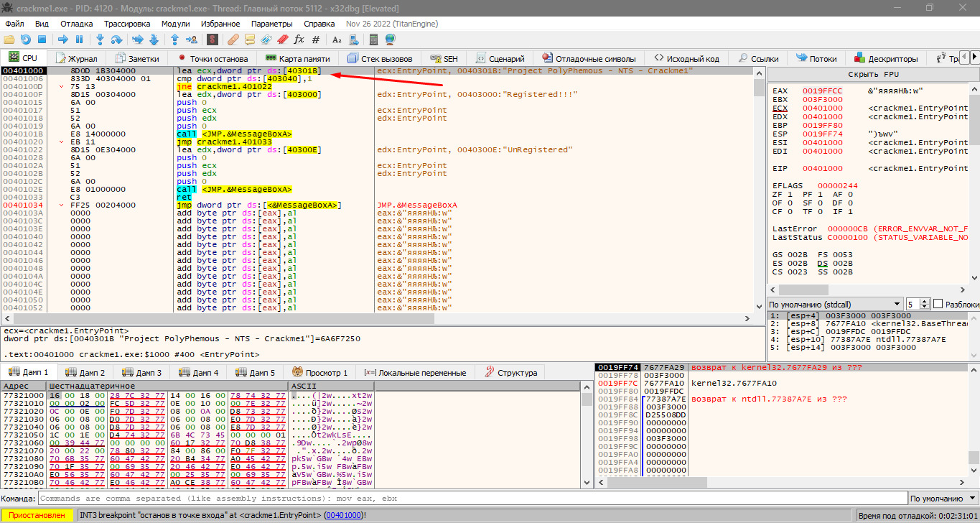980x523 pixels.
Task: Run to user code icon
Action: coord(191,39)
